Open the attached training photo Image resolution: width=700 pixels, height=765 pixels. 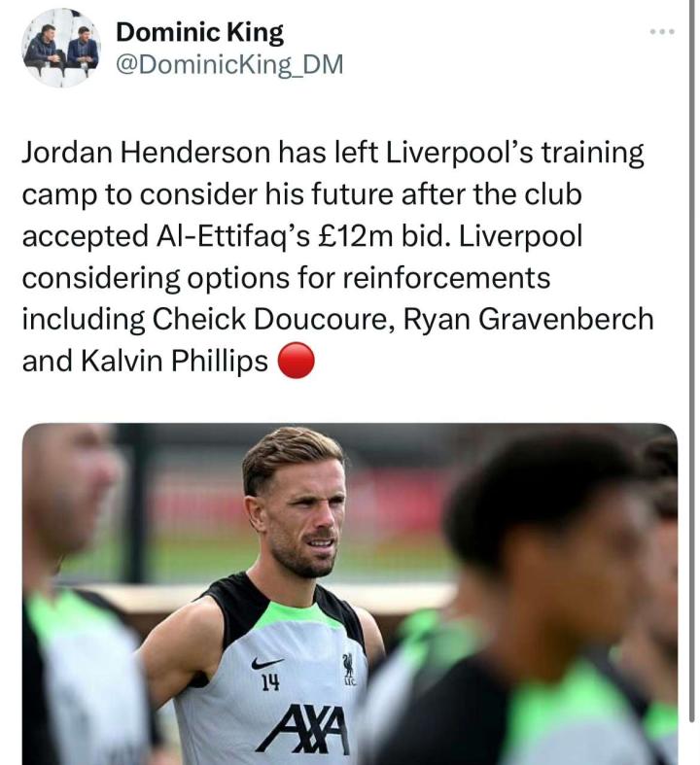tap(350, 594)
